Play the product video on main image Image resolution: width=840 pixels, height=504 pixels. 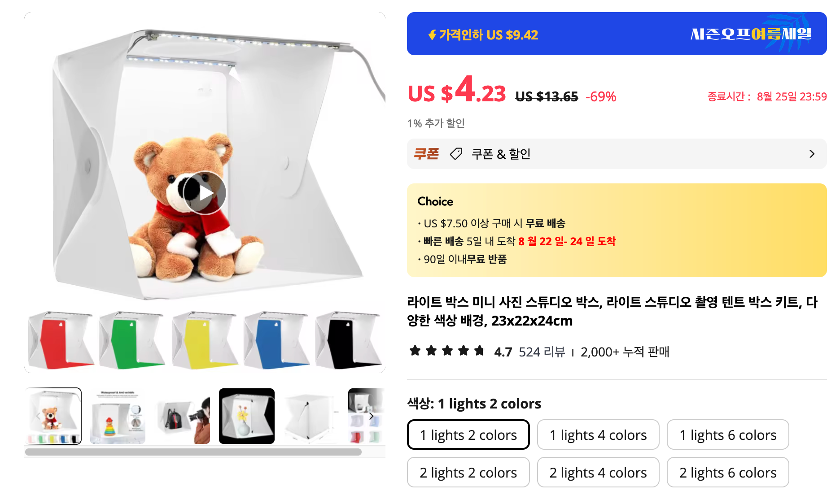[205, 193]
